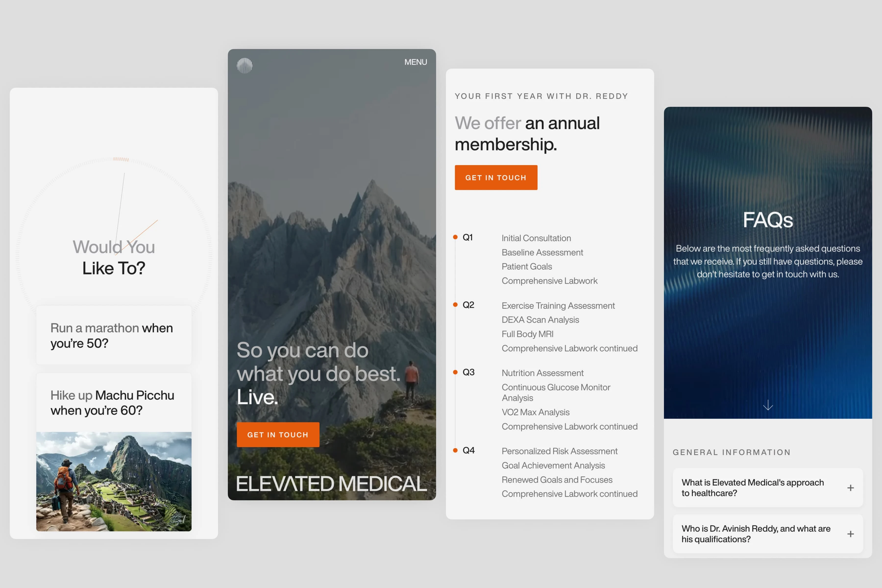Click 'Exercise Training Assessment' item
882x588 pixels.
click(558, 306)
